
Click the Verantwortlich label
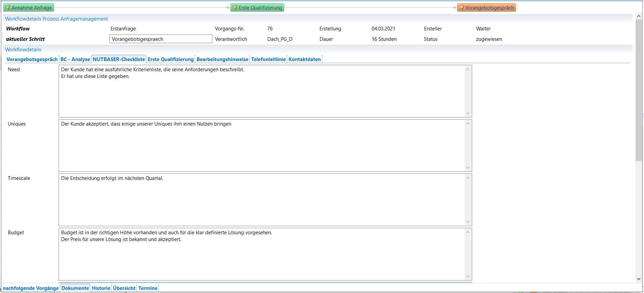point(231,39)
